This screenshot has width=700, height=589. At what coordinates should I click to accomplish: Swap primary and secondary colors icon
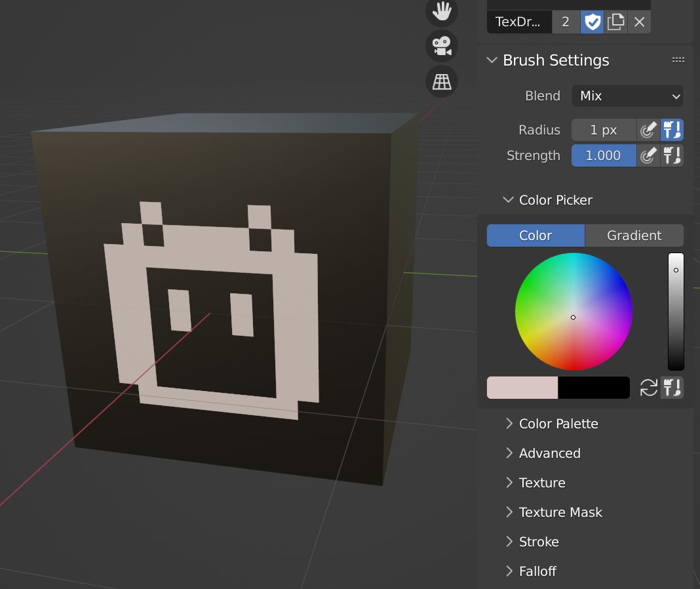pos(649,388)
